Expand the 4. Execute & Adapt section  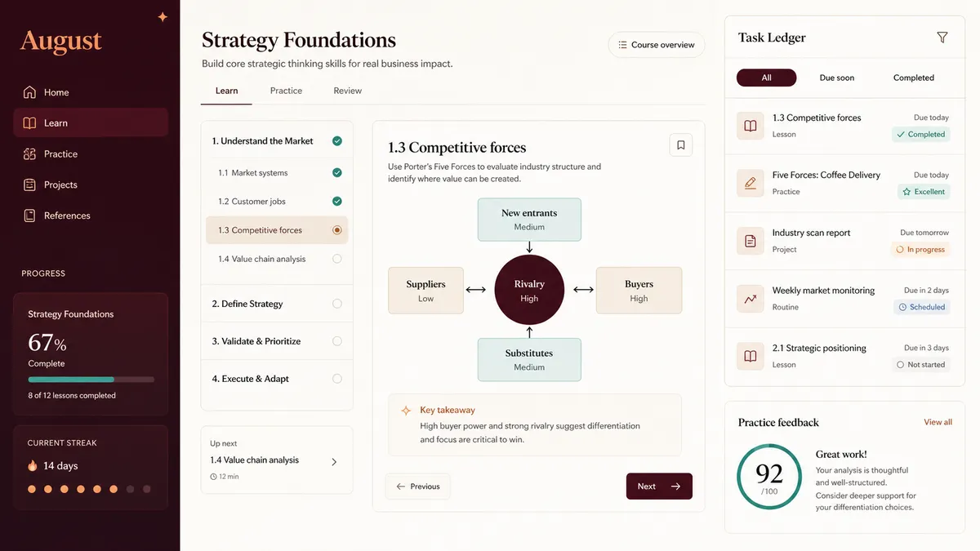click(277, 379)
